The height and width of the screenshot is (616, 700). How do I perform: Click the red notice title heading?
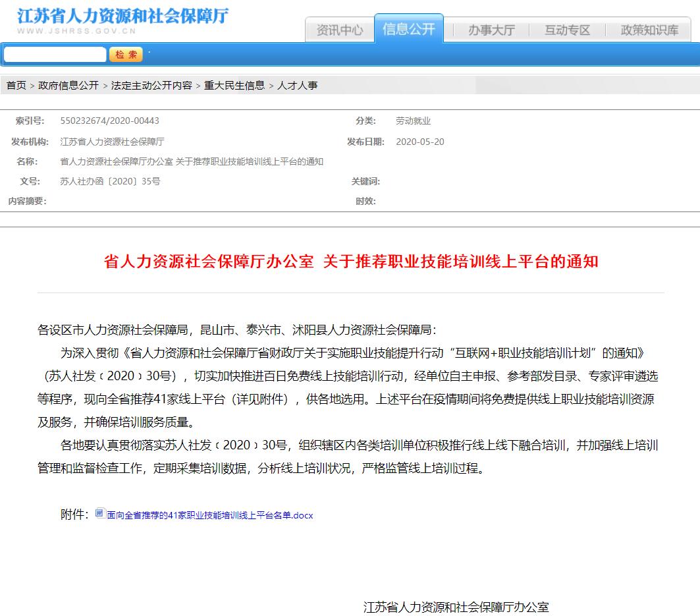350,262
